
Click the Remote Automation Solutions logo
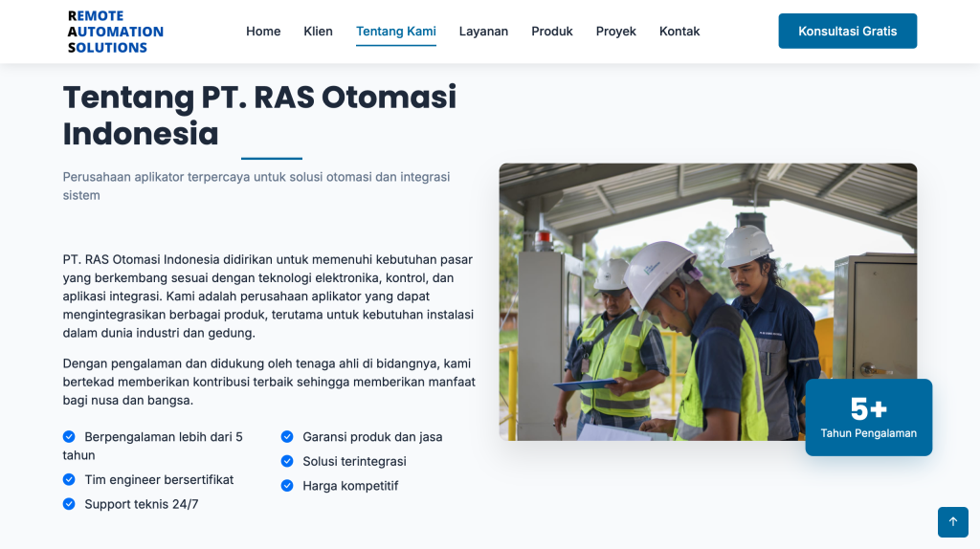tap(116, 32)
